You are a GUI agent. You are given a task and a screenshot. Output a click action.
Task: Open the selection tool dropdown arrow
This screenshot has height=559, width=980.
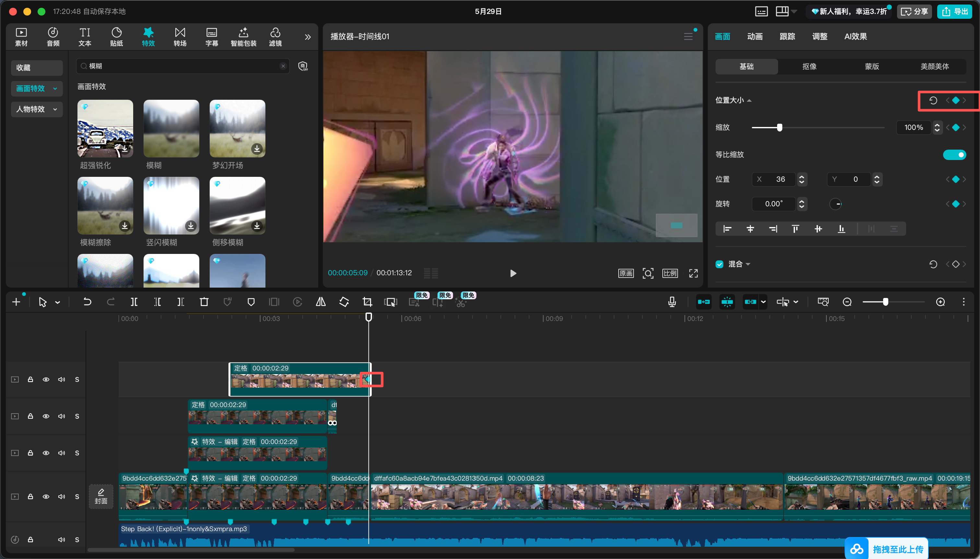[x=58, y=302]
